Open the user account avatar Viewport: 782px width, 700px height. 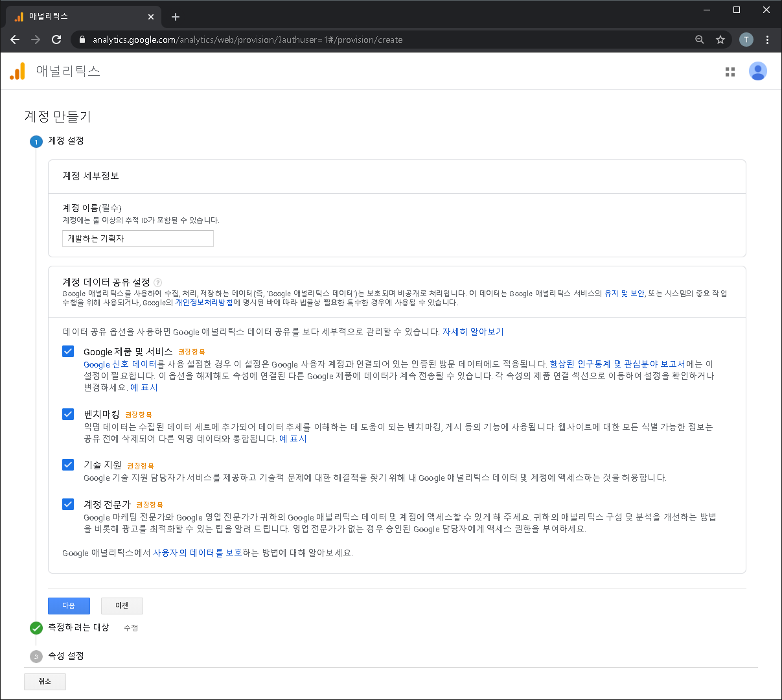click(x=757, y=71)
